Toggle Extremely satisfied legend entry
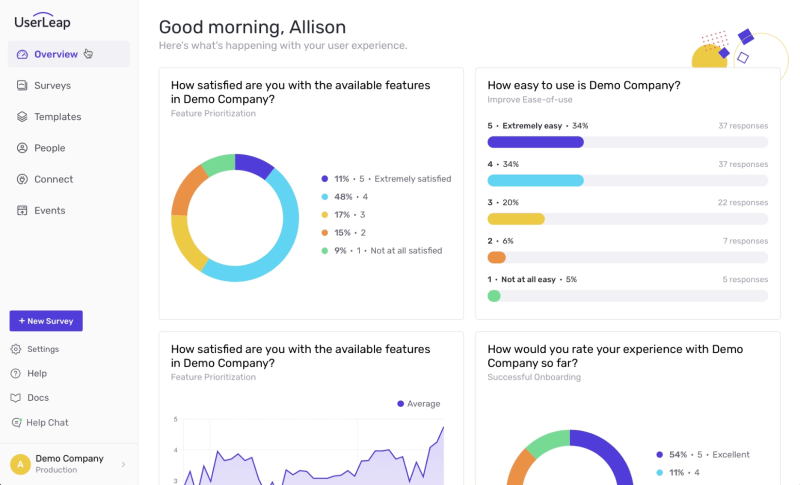800x485 pixels. (386, 179)
